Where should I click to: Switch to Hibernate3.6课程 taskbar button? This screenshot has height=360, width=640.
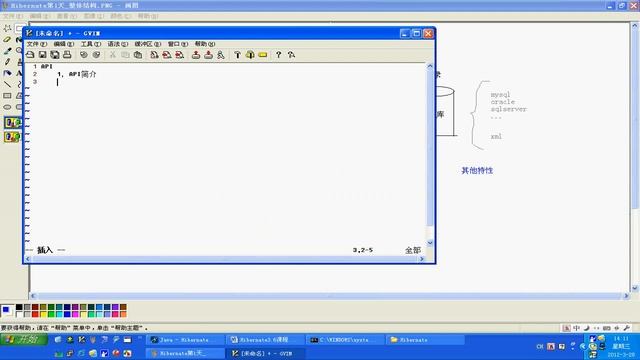pos(265,340)
